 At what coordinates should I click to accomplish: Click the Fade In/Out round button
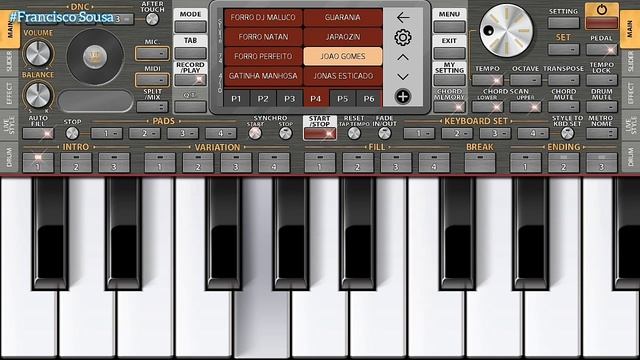384,133
